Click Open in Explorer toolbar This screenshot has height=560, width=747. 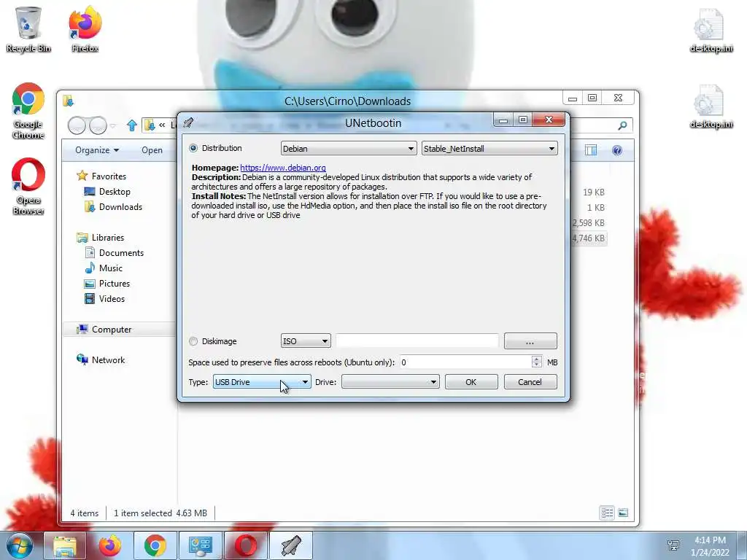[x=152, y=150]
